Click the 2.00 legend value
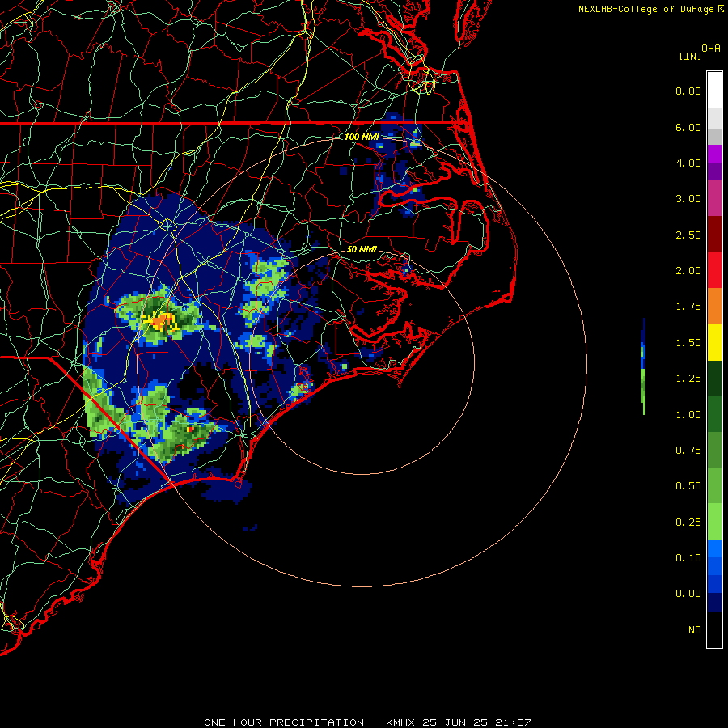Viewport: 728px width, 728px height. pyautogui.click(x=688, y=271)
